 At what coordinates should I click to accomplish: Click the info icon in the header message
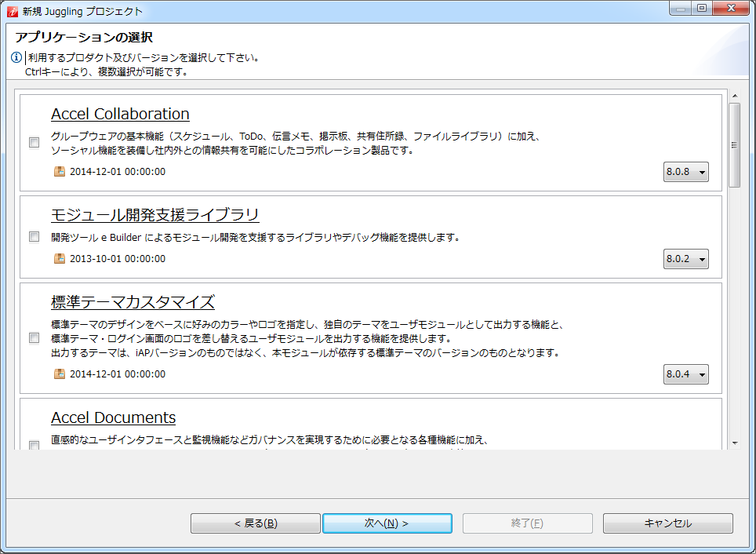point(16,57)
